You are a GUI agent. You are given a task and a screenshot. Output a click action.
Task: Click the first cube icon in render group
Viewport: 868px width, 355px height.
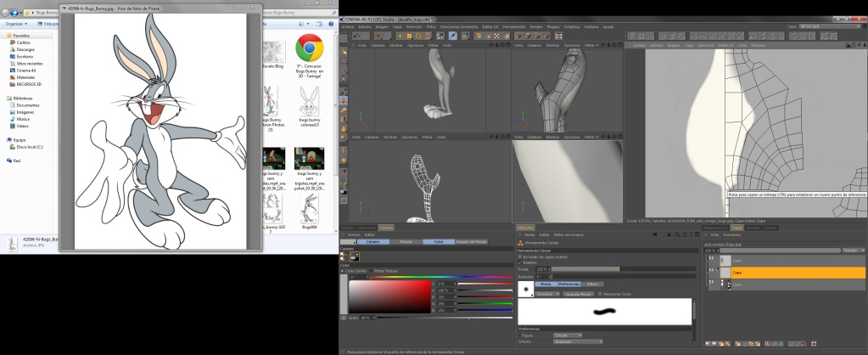pyautogui.click(x=518, y=36)
